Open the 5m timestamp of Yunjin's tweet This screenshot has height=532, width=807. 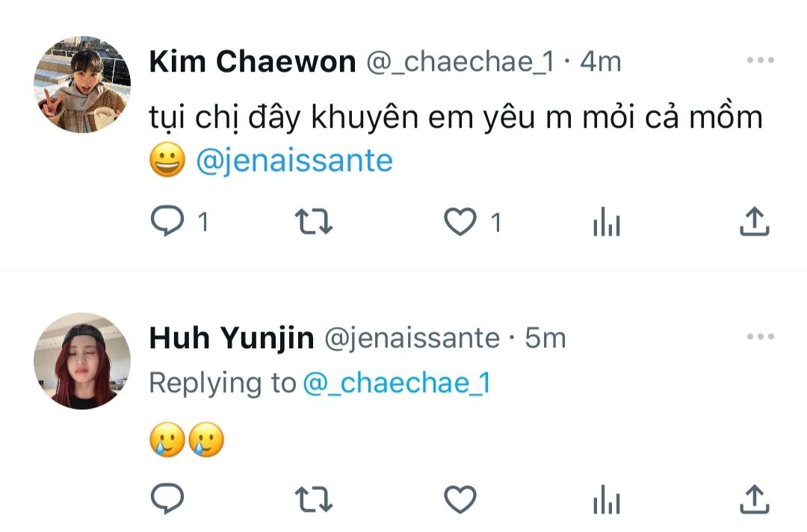pyautogui.click(x=545, y=338)
